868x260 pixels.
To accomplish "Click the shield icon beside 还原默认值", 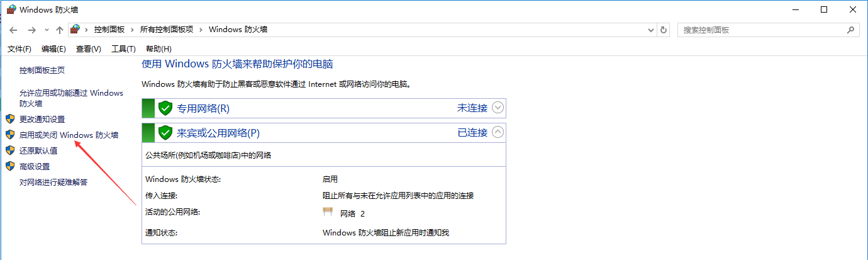I will [x=9, y=150].
